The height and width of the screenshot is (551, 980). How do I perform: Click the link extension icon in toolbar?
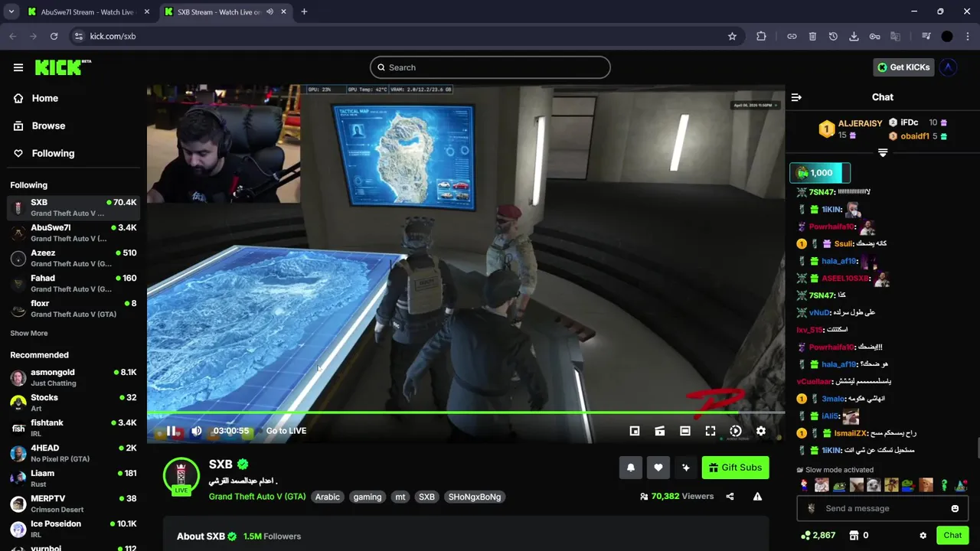coord(792,36)
